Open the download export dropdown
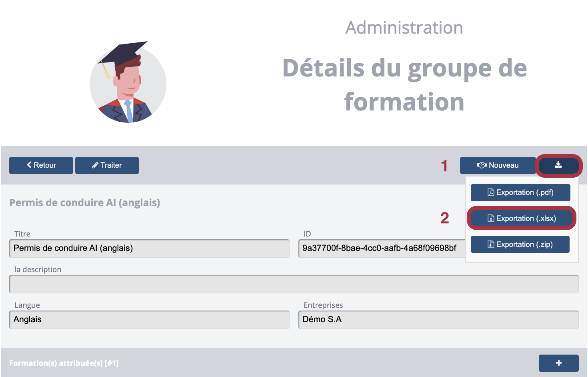The width and height of the screenshot is (588, 377). pos(558,165)
